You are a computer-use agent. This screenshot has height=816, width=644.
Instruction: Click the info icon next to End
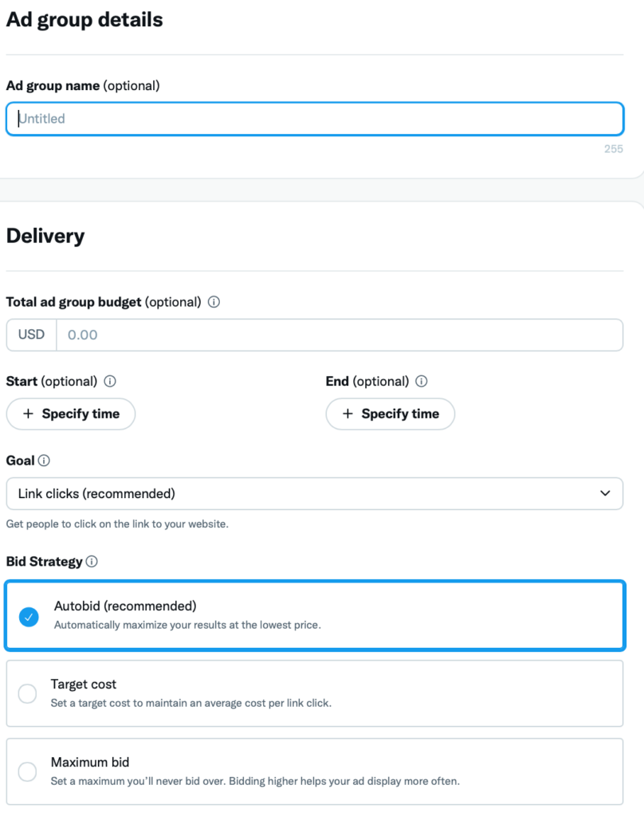(x=421, y=381)
